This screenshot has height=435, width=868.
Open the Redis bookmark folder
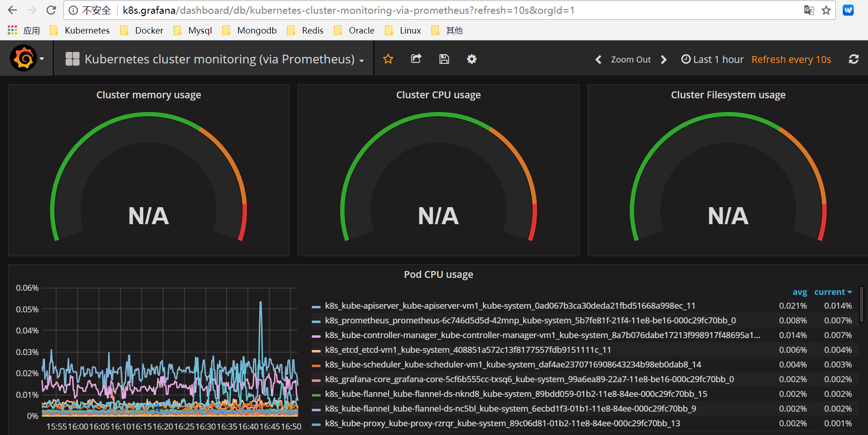(305, 30)
